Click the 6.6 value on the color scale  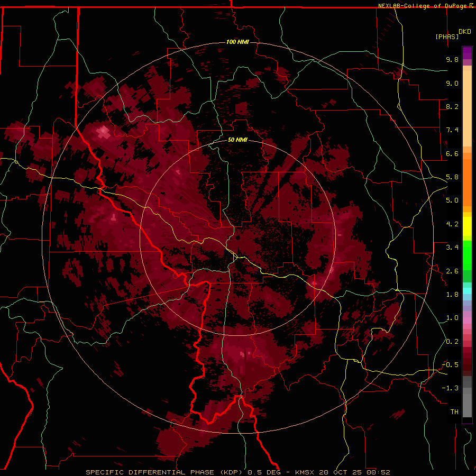pos(452,153)
